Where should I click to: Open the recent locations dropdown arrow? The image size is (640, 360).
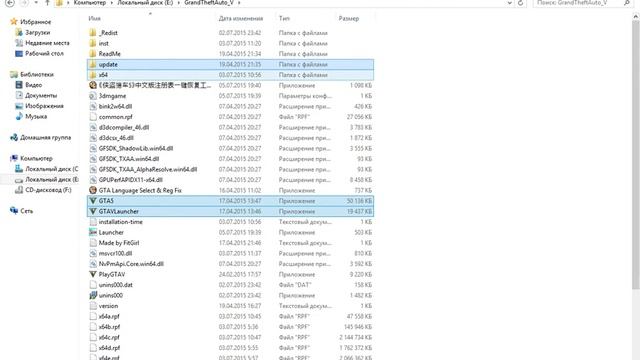point(36,3)
